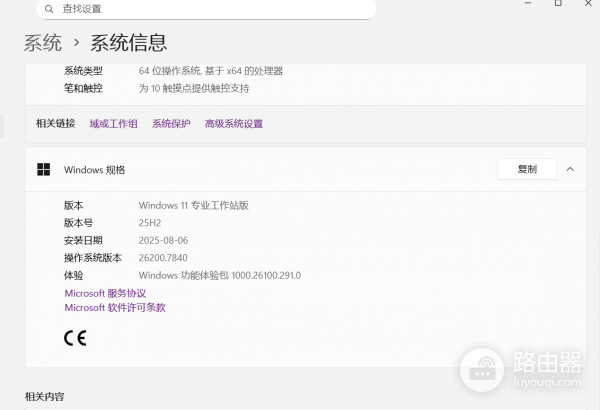Click the 相关链接 label

click(55, 123)
